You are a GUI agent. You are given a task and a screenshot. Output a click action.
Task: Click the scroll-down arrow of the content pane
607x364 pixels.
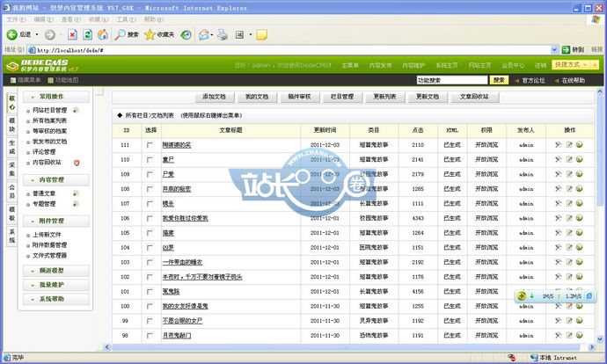click(x=600, y=339)
